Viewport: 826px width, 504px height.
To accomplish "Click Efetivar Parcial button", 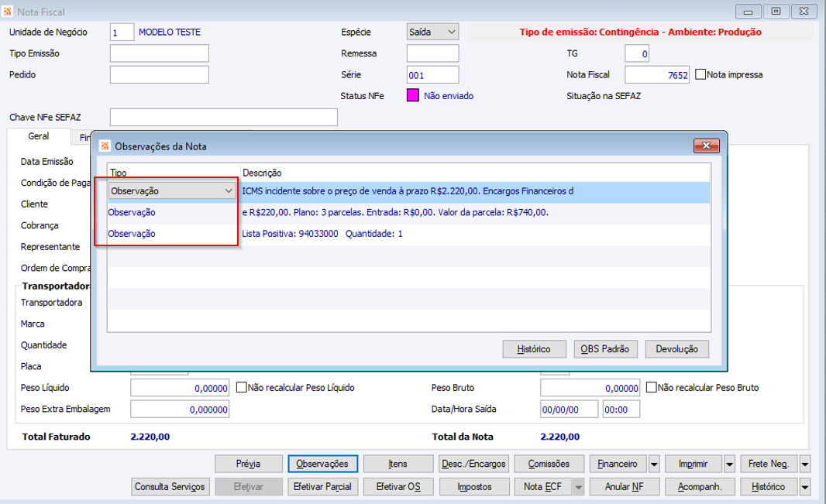I will pyautogui.click(x=322, y=487).
